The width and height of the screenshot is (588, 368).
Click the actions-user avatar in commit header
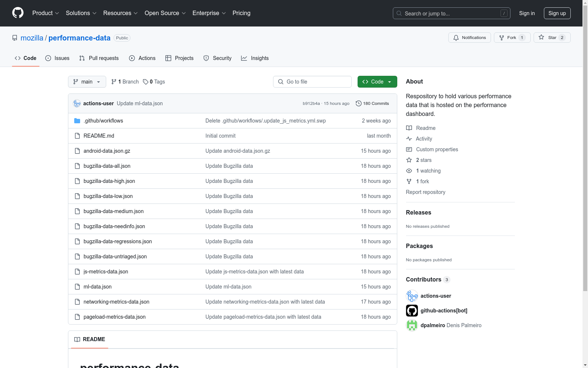click(77, 103)
